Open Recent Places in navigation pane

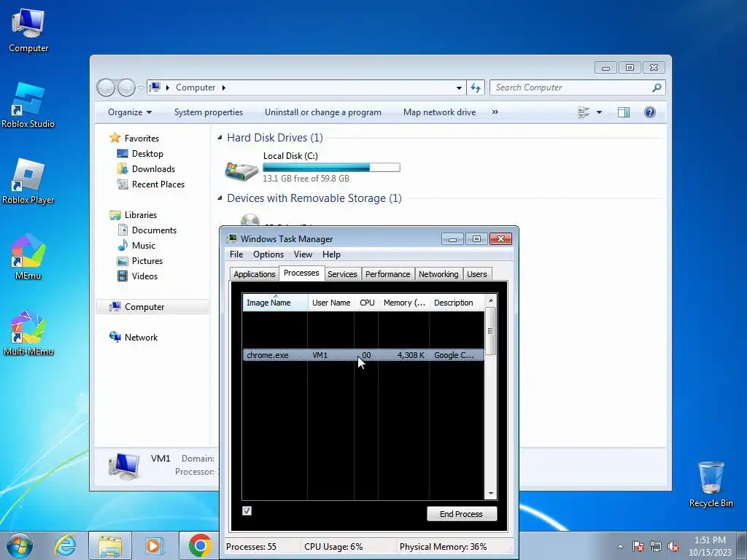click(158, 184)
